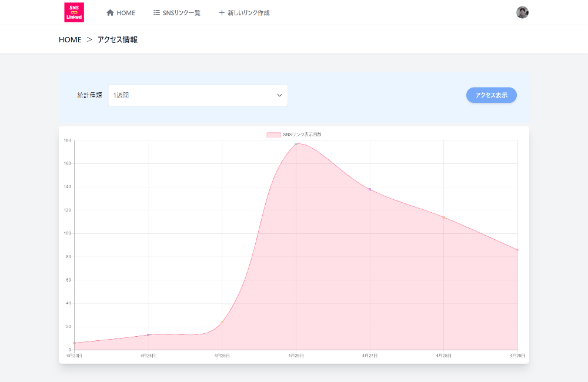Image resolution: width=588 pixels, height=382 pixels.
Task: Click the SNS Linked logo icon
Action: 74,12
